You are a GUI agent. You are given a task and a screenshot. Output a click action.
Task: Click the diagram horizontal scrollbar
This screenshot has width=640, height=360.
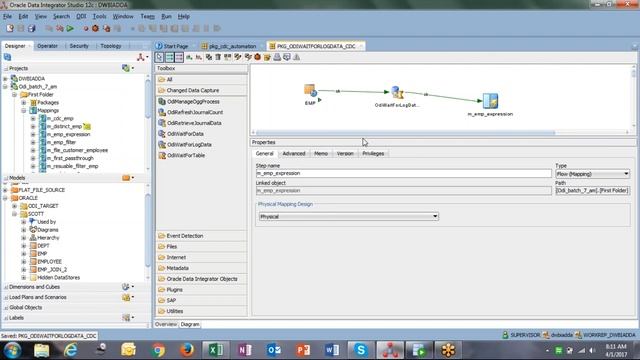[x=405, y=133]
